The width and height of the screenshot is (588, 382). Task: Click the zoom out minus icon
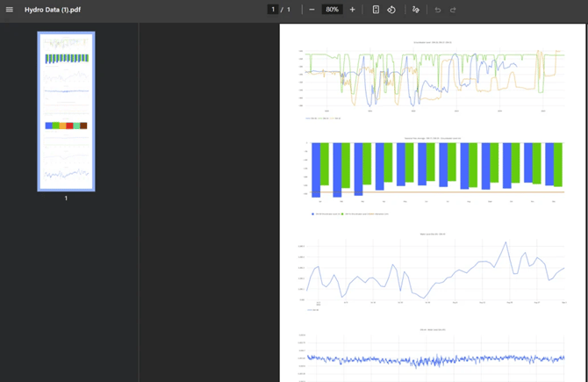point(312,10)
